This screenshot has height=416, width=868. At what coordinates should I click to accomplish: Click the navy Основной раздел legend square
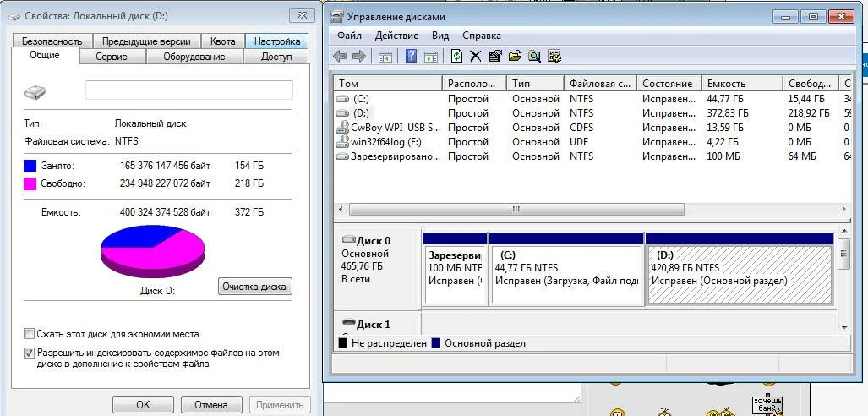(x=435, y=343)
